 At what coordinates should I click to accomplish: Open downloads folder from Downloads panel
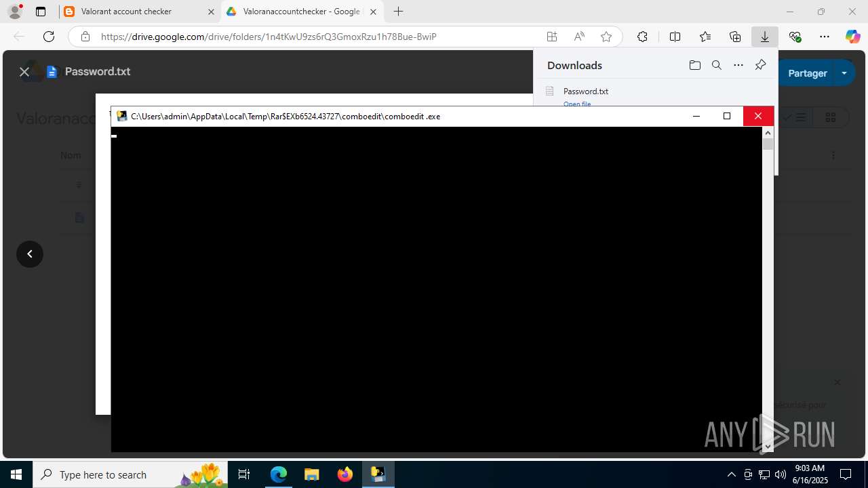(x=694, y=65)
